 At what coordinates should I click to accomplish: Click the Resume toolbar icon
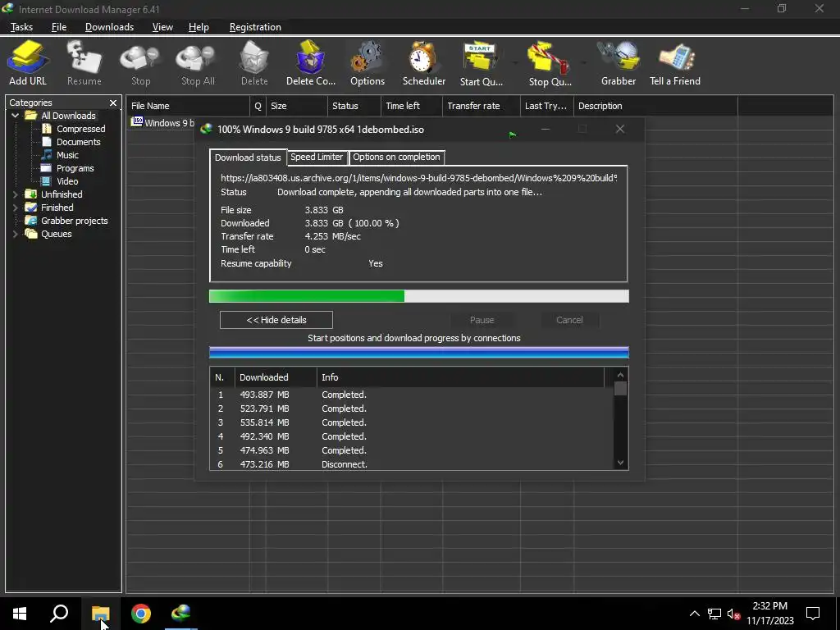[84, 62]
